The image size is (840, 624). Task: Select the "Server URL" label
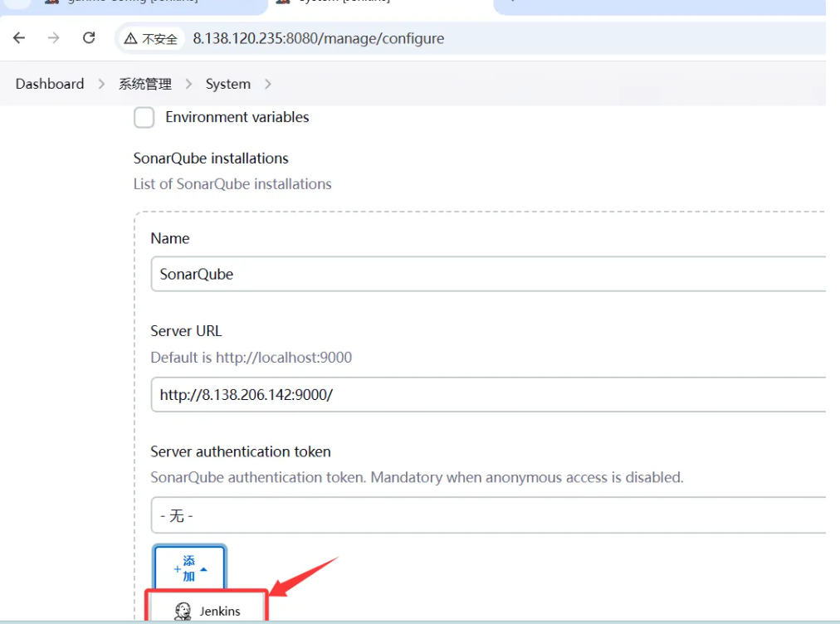pyautogui.click(x=186, y=331)
